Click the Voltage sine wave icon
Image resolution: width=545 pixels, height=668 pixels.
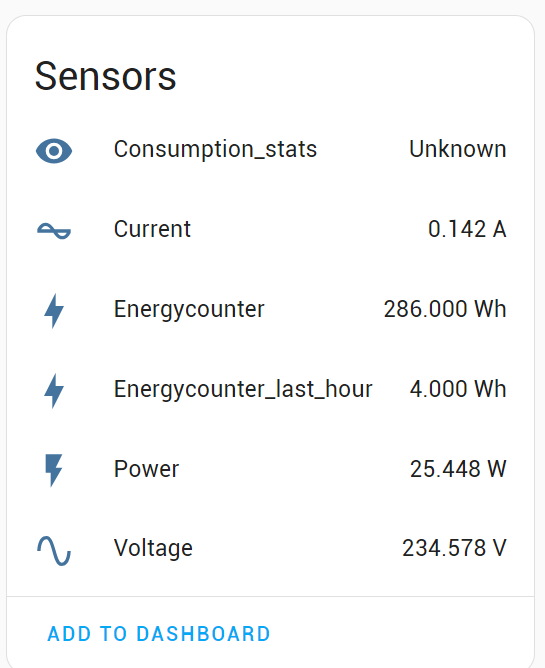pyautogui.click(x=54, y=550)
